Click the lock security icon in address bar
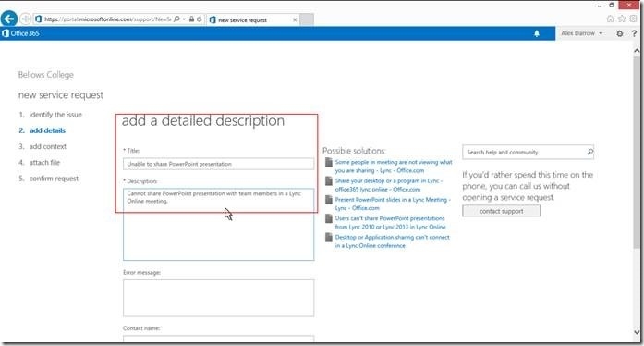The height and width of the screenshot is (346, 644). [191, 19]
